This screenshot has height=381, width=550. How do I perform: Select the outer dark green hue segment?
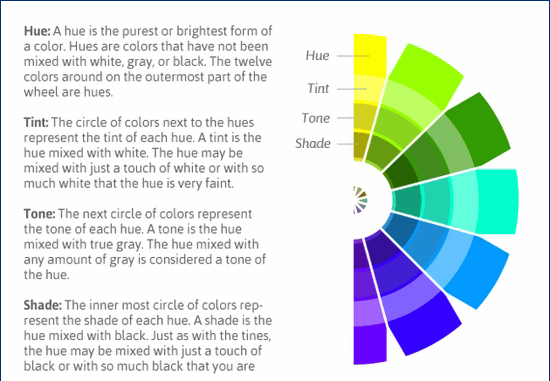click(x=482, y=132)
